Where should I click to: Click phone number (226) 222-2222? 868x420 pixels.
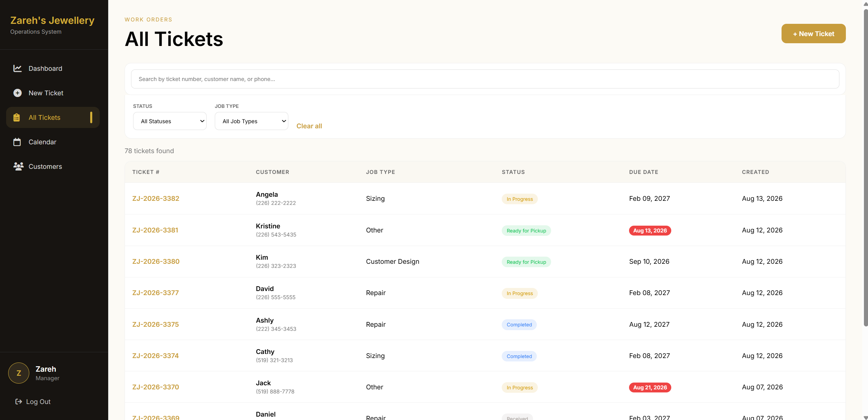276,203
